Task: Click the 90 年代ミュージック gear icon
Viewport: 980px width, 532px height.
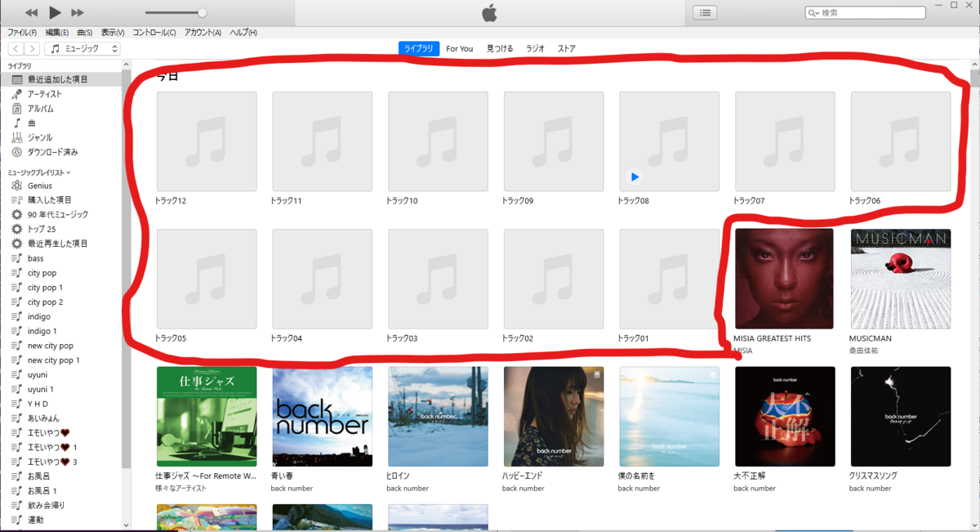Action: click(17, 214)
